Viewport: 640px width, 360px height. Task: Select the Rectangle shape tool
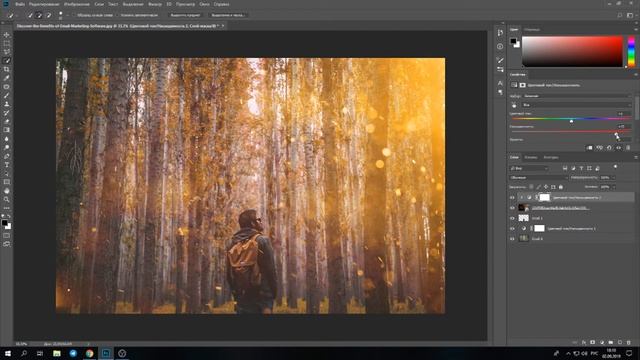click(x=7, y=182)
